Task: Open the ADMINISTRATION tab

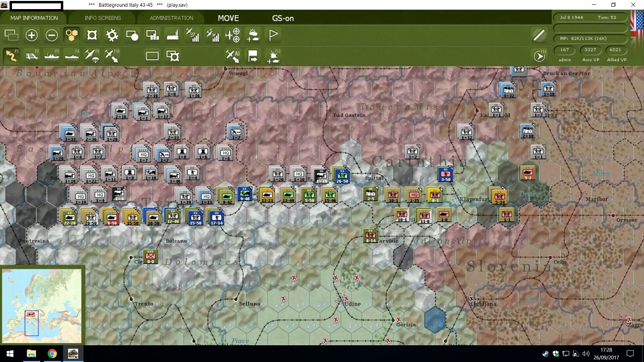Action: click(171, 18)
